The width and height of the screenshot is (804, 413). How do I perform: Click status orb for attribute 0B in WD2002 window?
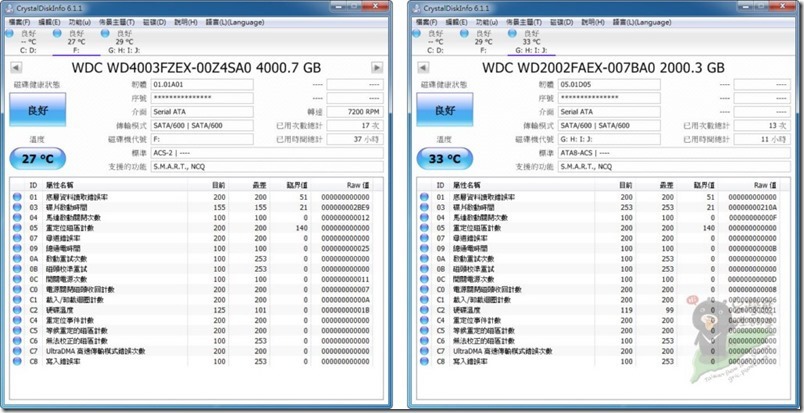424,269
